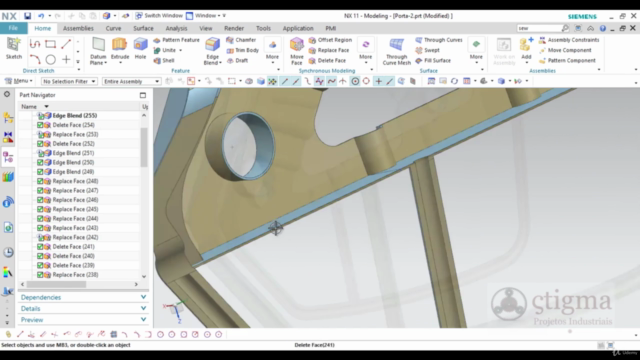Expand More under Surface group

point(476,51)
